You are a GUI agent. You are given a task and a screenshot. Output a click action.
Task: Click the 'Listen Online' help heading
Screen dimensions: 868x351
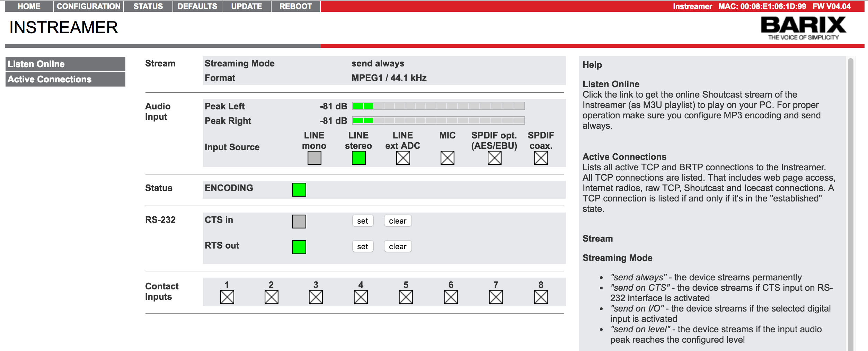(x=611, y=84)
